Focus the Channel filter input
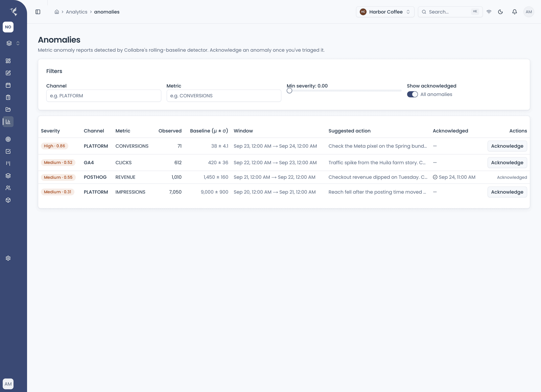Image resolution: width=541 pixels, height=392 pixels. point(103,96)
